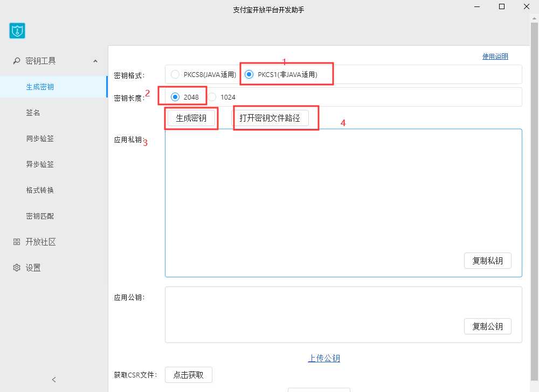The image size is (539, 392).
Task: Click 打开密钥文件路径 button
Action: (x=270, y=118)
